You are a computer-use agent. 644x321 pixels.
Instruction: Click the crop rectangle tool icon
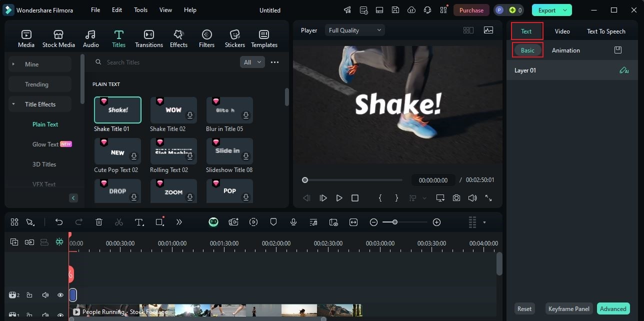click(x=159, y=222)
